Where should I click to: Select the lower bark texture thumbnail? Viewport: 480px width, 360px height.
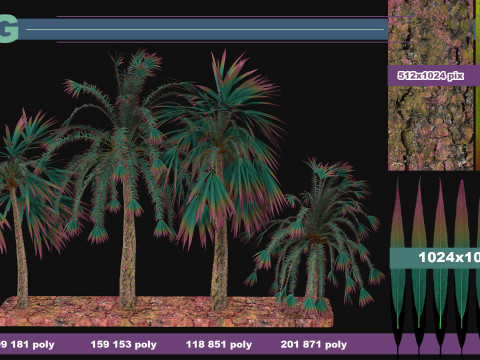pyautogui.click(x=431, y=128)
